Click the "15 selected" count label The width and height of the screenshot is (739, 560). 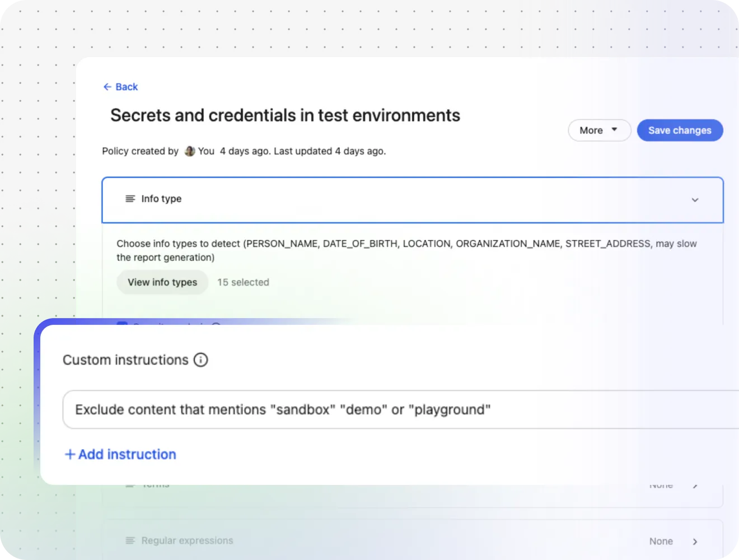[x=243, y=282]
